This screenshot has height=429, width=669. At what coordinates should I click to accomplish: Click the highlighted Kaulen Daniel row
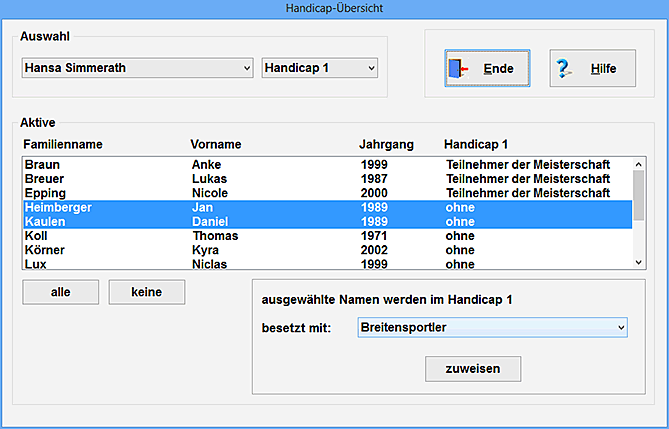tap(326, 221)
